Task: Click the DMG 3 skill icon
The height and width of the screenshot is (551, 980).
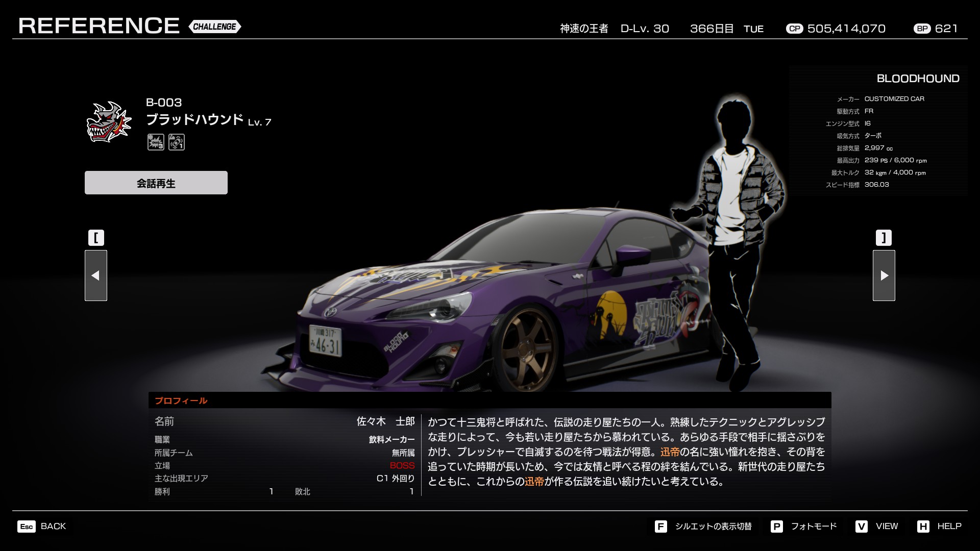Action: point(156,142)
